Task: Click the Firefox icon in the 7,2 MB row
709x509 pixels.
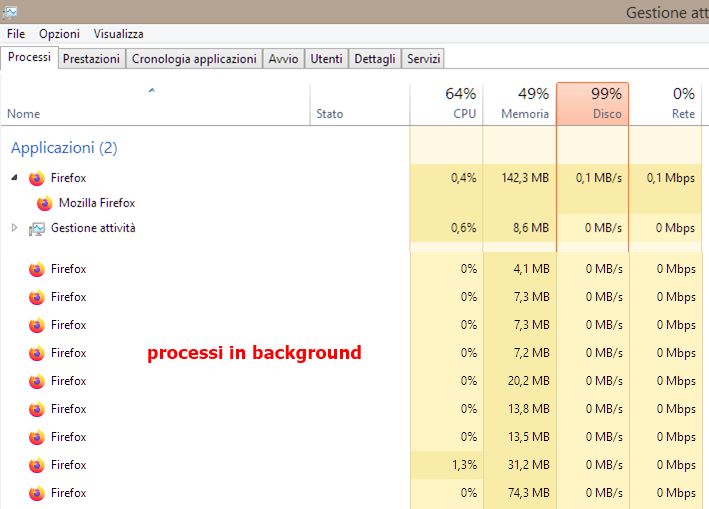Action: [x=37, y=353]
